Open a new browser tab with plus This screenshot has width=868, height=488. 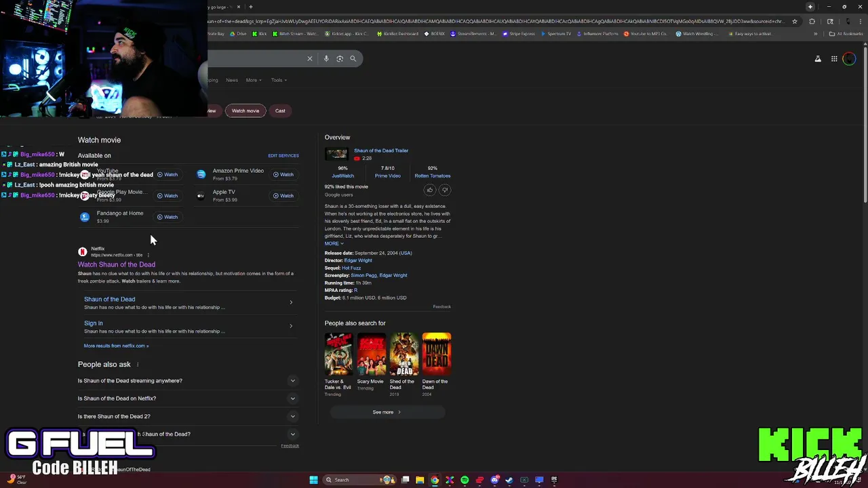(x=251, y=7)
